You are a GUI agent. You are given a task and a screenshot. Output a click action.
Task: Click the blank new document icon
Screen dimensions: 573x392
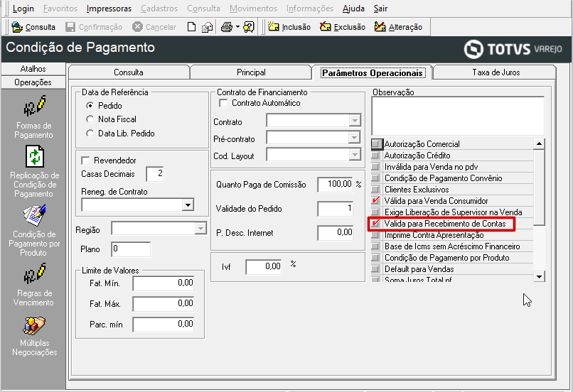tap(191, 27)
